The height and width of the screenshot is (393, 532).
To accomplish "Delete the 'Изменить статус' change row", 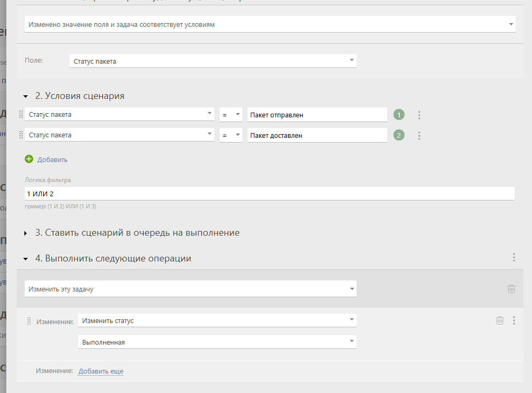I will [x=500, y=320].
